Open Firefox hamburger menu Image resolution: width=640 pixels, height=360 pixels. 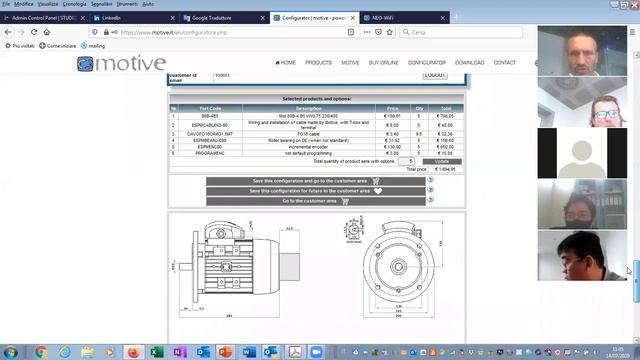click(x=632, y=32)
